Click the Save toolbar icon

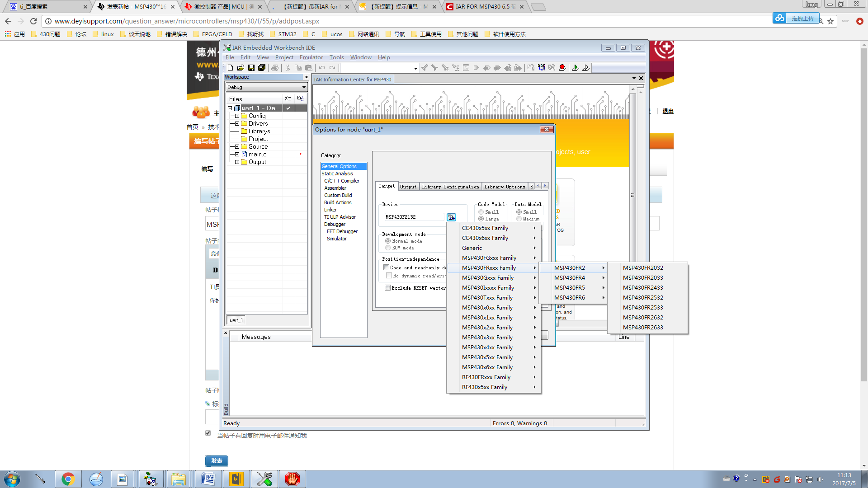click(251, 68)
